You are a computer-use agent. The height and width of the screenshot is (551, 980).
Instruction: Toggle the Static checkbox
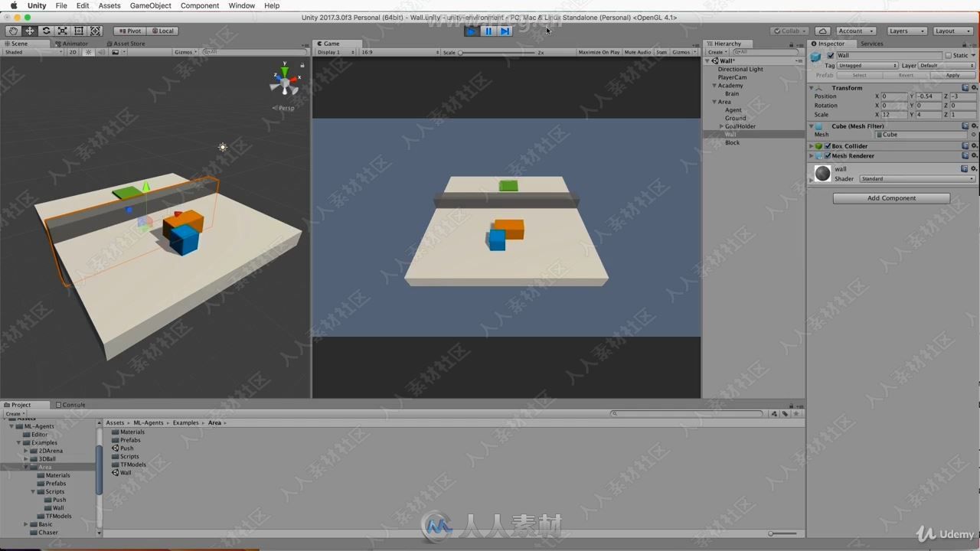tap(948, 56)
